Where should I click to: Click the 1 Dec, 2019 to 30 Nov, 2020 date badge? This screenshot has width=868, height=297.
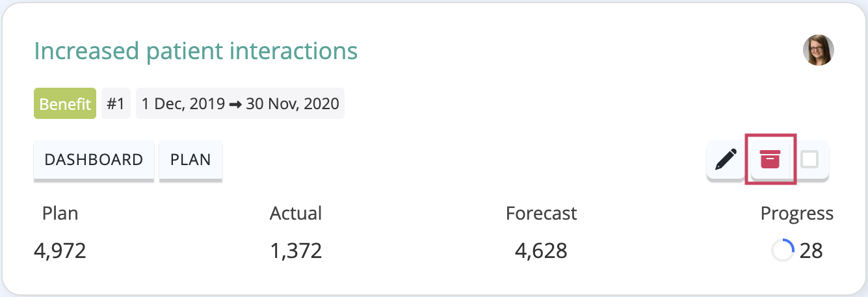(x=240, y=104)
